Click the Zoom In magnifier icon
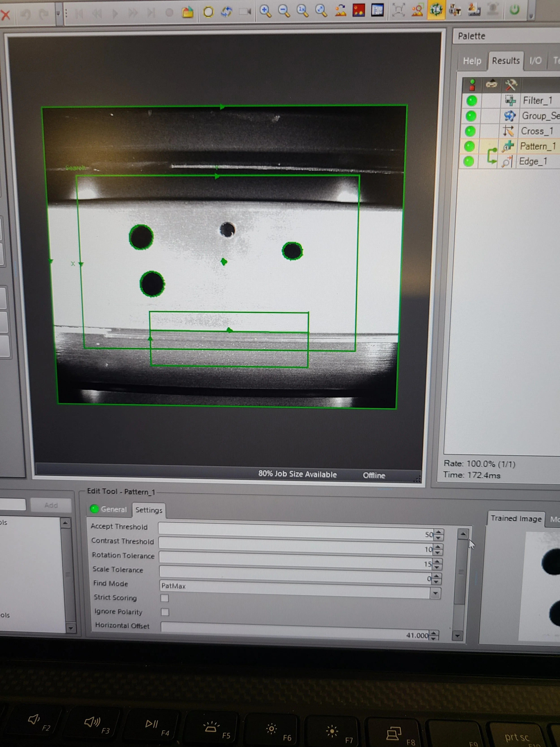The width and height of the screenshot is (560, 747). [266, 11]
